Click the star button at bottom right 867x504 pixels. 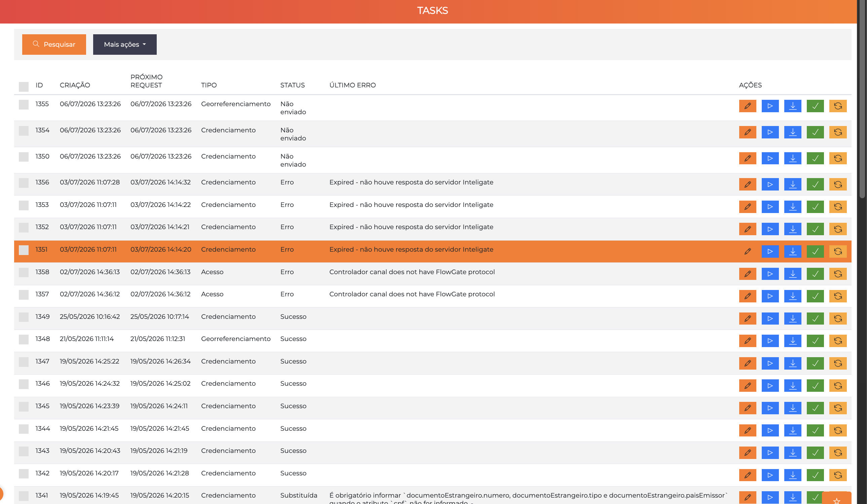point(836,499)
